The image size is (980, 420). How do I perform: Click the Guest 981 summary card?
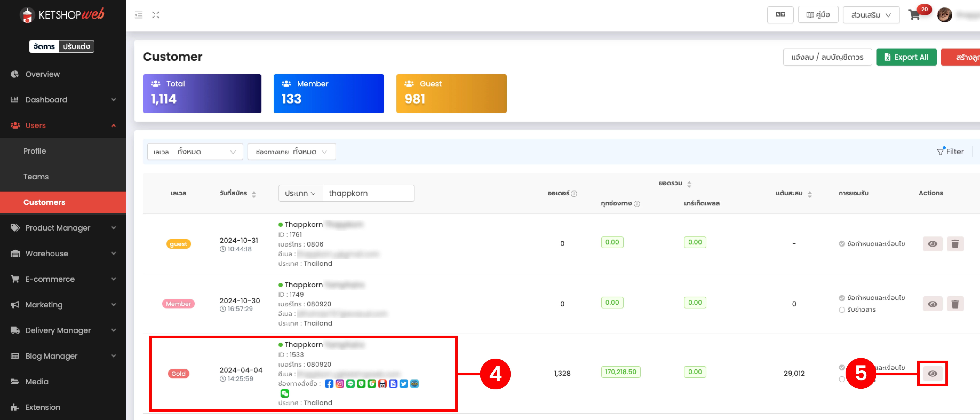[452, 94]
